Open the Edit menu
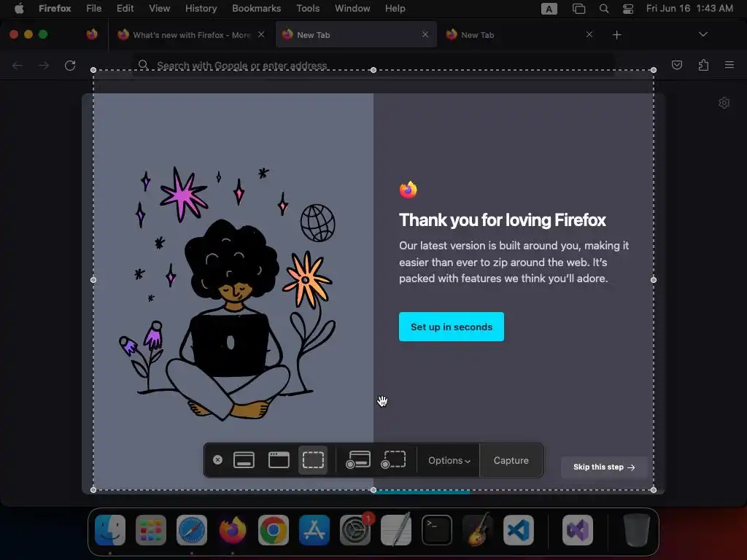The height and width of the screenshot is (560, 747). tap(125, 8)
